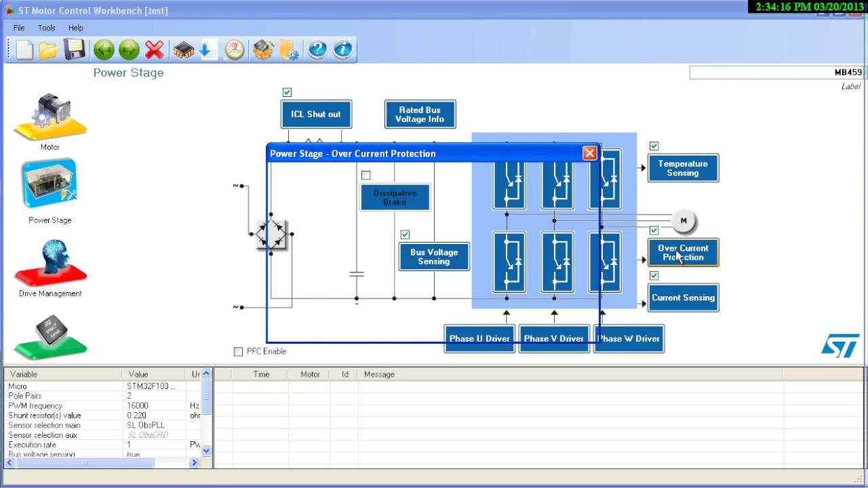The width and height of the screenshot is (868, 488).
Task: Select the Sensor selection main row
Action: 104,425
